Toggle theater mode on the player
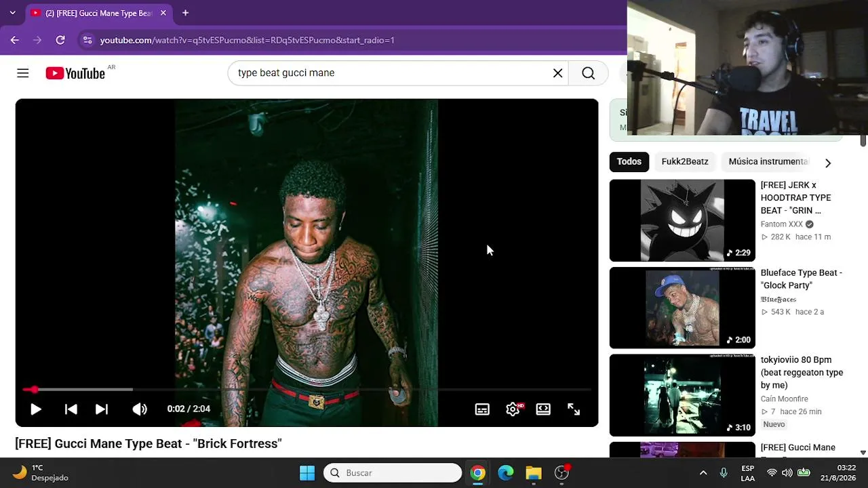The height and width of the screenshot is (488, 868). click(543, 409)
